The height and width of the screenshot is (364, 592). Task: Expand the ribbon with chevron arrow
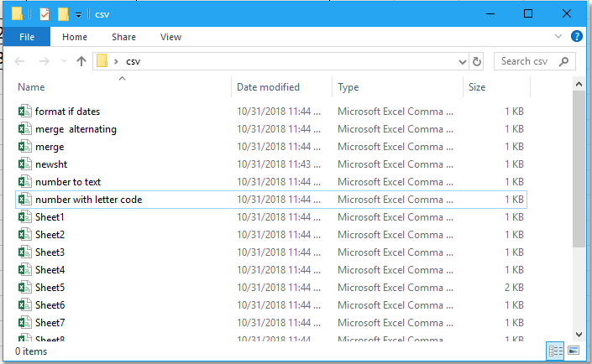[x=559, y=37]
